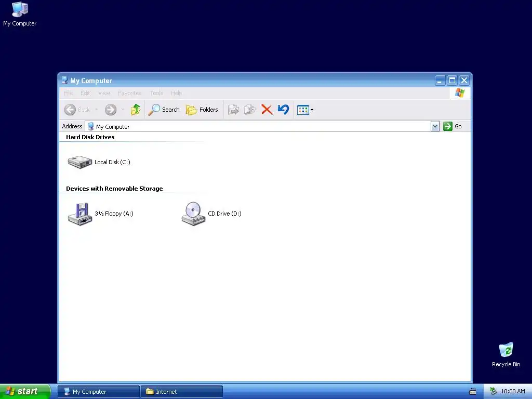Switch to My Computer taskbar button

pyautogui.click(x=98, y=392)
